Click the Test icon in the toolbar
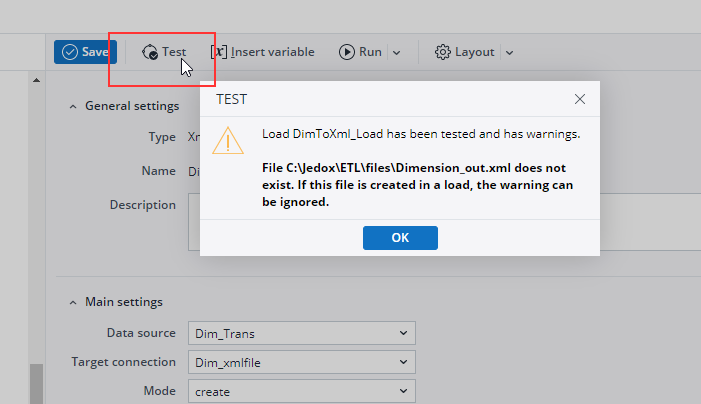Image resolution: width=701 pixels, height=404 pixels. click(150, 52)
